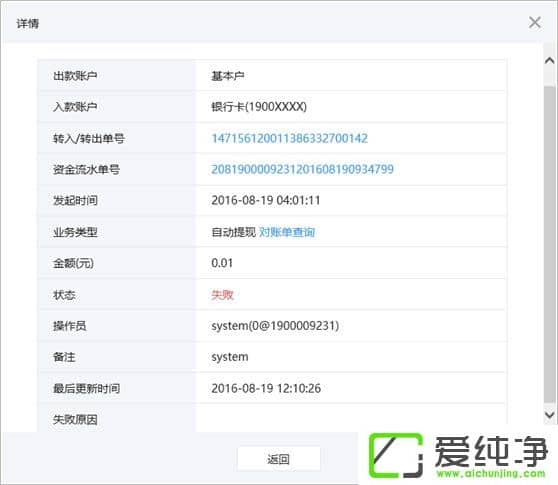Viewport: 558px width, 485px height.
Task: Click the start time 2016-08-19 04:01:11
Action: pos(266,200)
